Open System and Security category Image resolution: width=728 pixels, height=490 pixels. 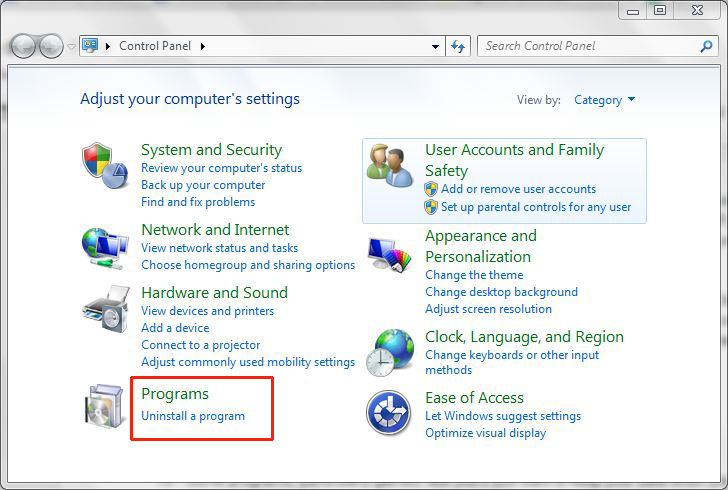click(x=211, y=150)
